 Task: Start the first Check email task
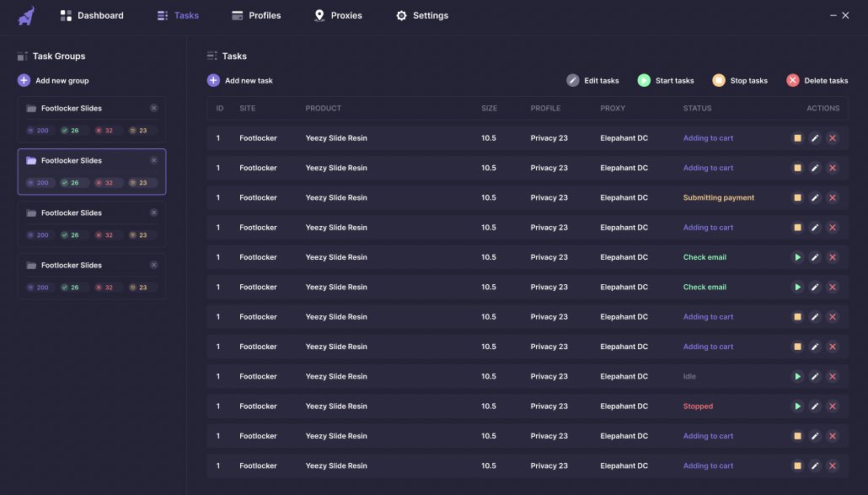[x=797, y=256]
